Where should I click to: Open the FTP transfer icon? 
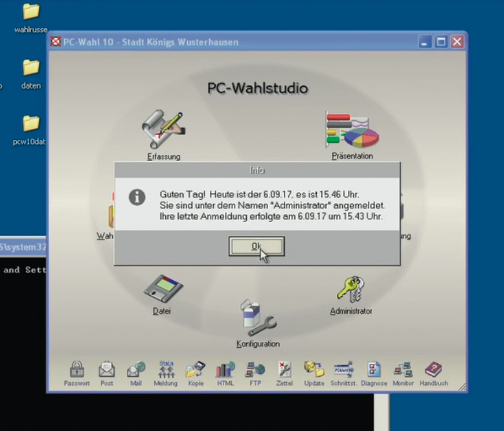pos(255,370)
